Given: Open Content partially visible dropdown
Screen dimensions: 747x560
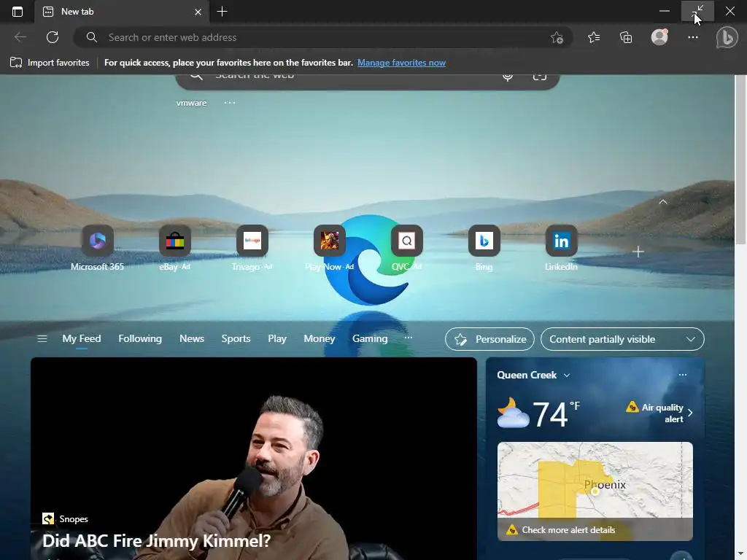Looking at the screenshot, I should tap(622, 339).
